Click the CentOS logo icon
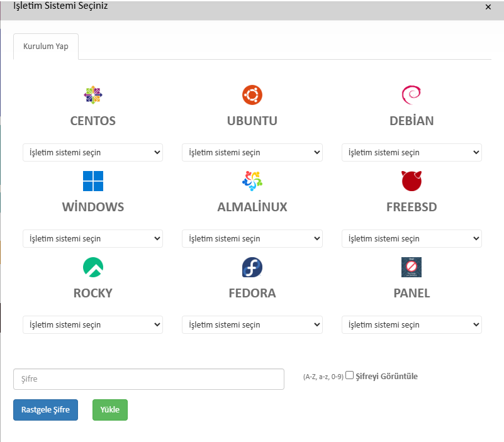 click(93, 95)
